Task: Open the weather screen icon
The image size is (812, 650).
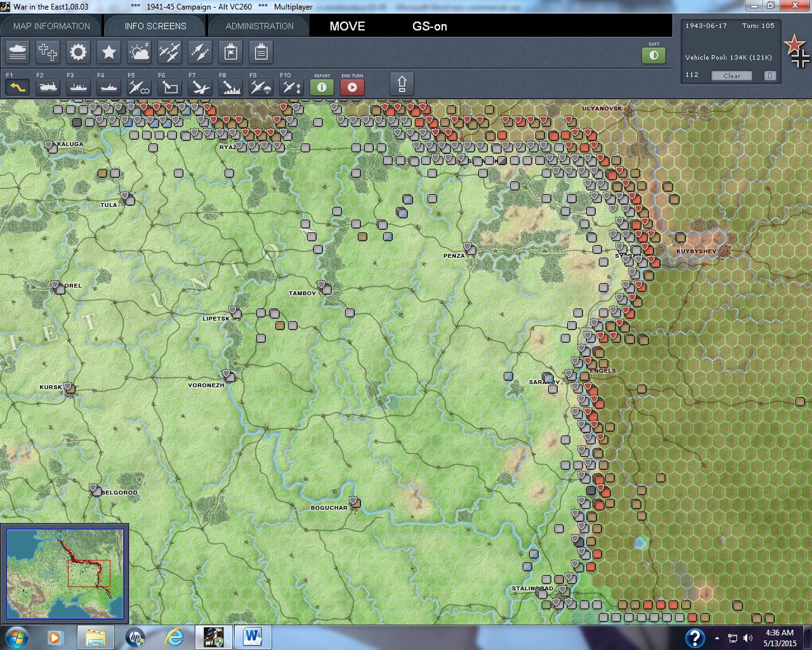Action: tap(140, 52)
